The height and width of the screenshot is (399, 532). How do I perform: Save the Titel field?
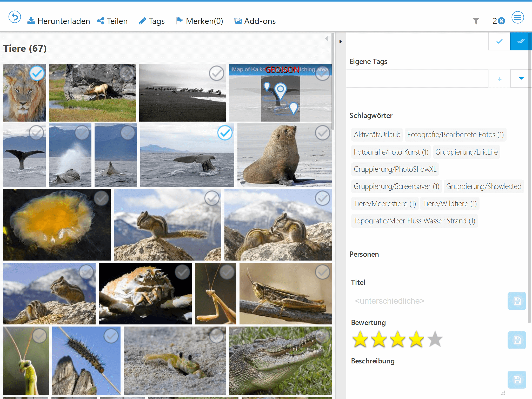tap(517, 301)
